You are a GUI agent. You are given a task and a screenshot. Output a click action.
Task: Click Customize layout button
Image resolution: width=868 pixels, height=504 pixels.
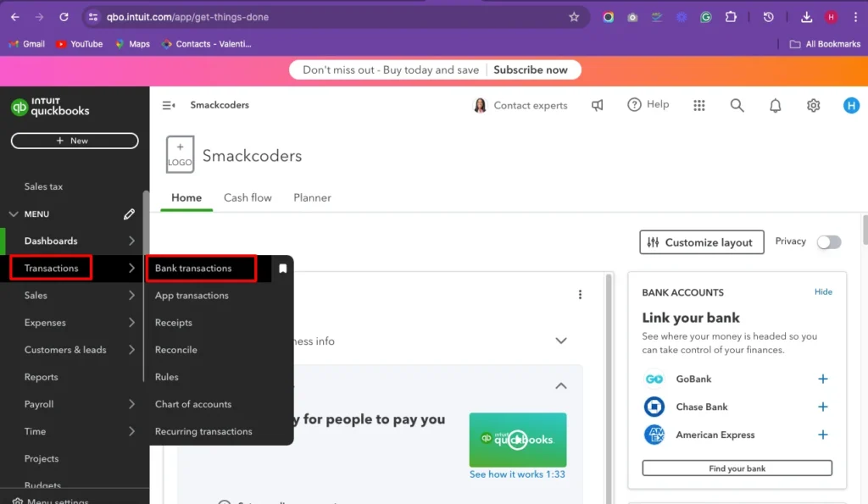pos(701,242)
